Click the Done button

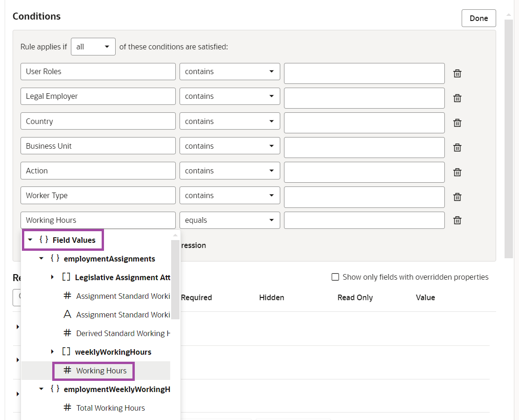tap(478, 18)
